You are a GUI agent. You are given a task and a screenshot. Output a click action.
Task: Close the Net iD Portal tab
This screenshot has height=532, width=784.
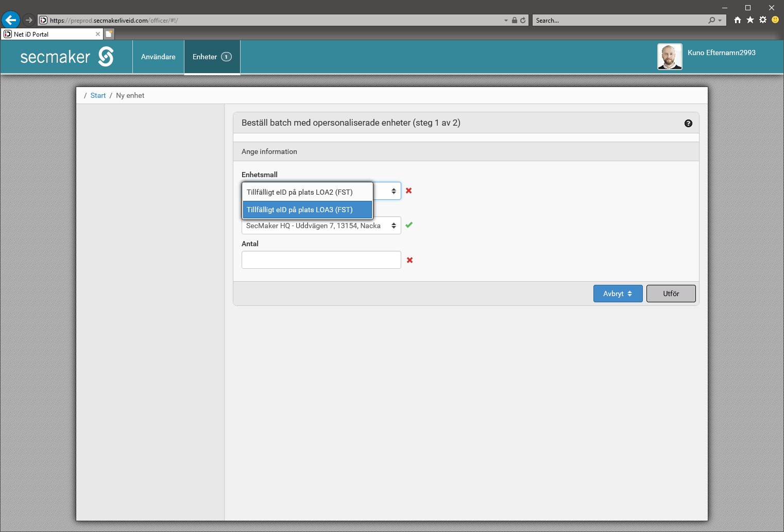(98, 34)
